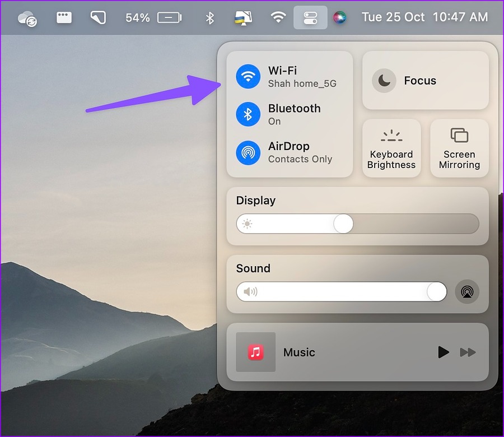Click Bluetooth icon in menu bar
The width and height of the screenshot is (504, 437).
tap(210, 17)
